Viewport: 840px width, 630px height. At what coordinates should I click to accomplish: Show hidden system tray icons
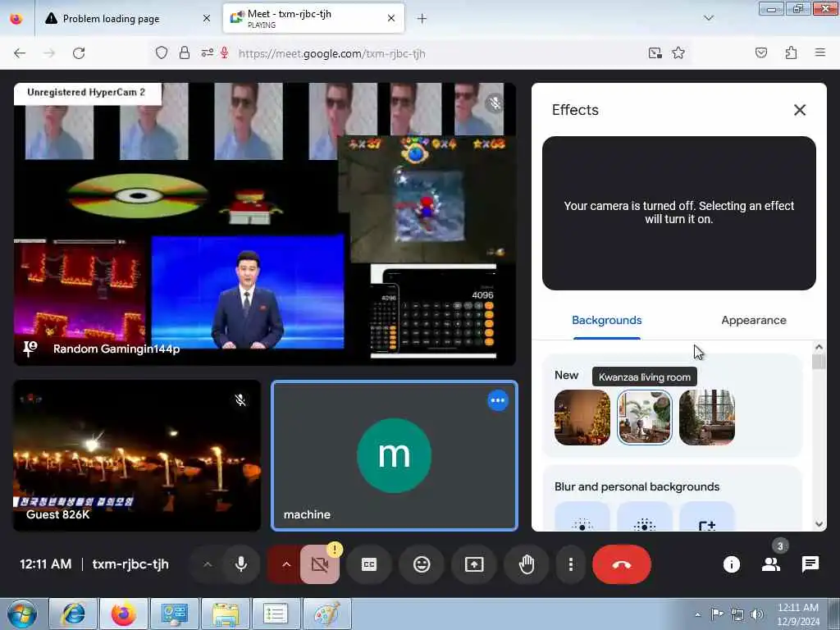(697, 614)
